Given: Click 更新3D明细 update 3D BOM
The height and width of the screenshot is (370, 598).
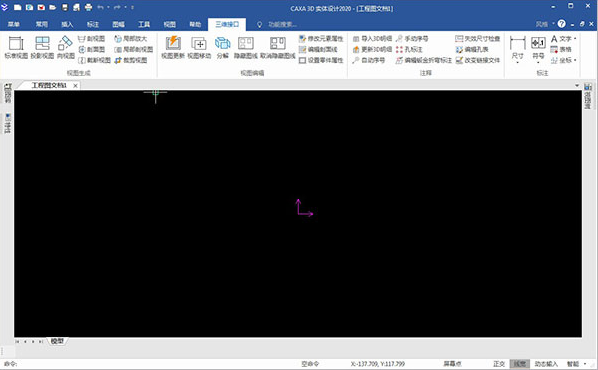Looking at the screenshot, I should (x=372, y=49).
